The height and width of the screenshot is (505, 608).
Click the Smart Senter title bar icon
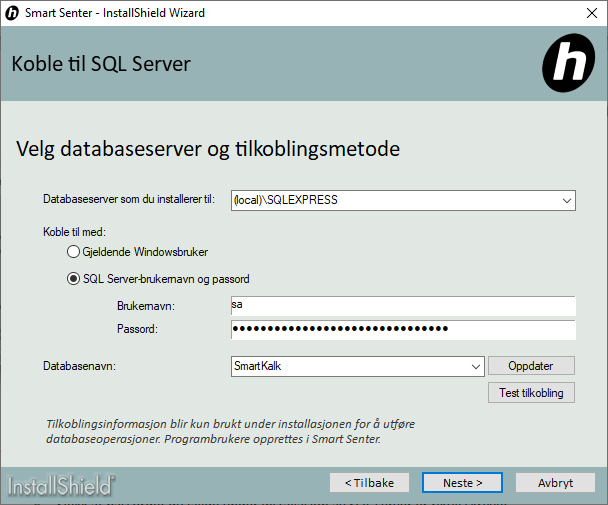click(x=13, y=13)
